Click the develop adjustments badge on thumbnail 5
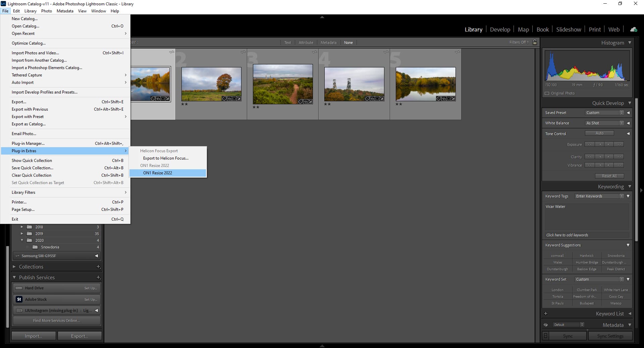 (453, 99)
